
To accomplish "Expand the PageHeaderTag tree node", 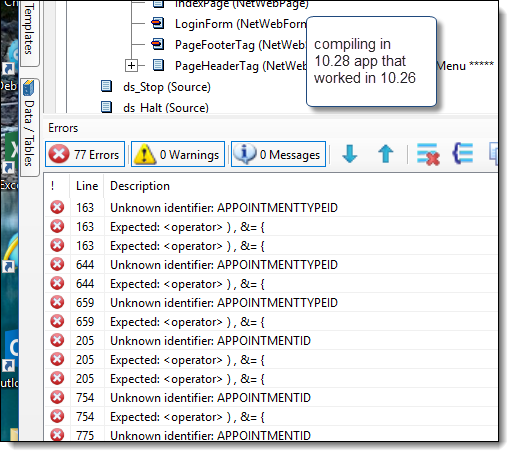I will 131,66.
